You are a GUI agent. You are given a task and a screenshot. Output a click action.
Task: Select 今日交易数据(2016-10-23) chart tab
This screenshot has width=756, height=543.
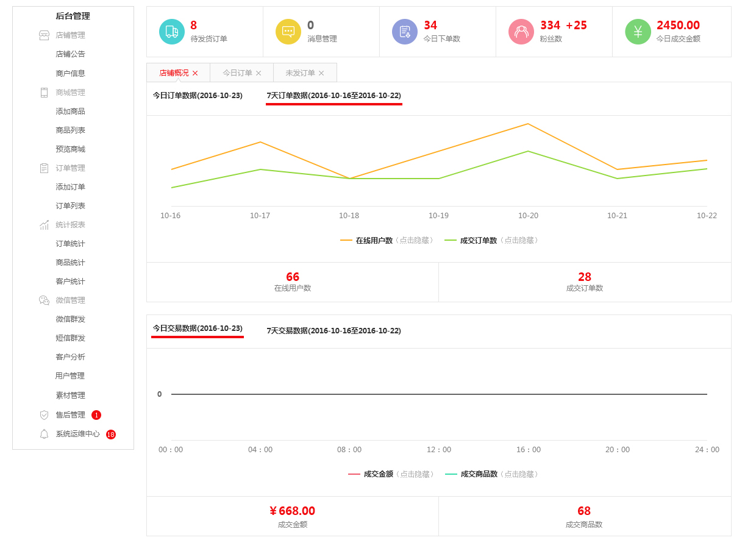pyautogui.click(x=198, y=328)
